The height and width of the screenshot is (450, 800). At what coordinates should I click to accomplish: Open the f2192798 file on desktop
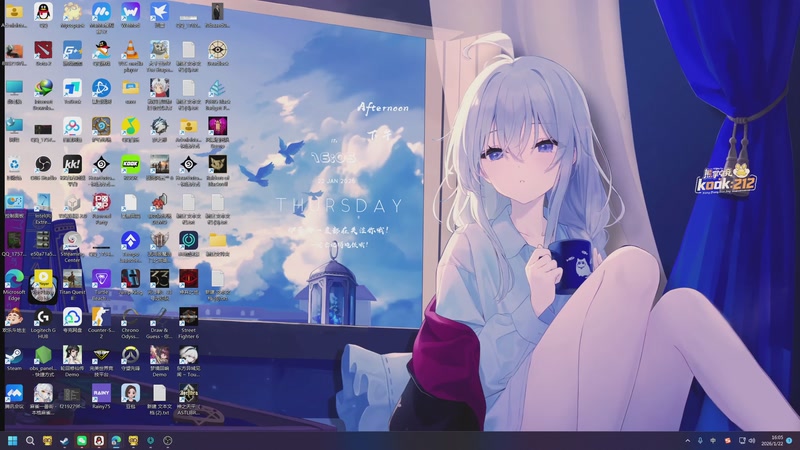click(x=72, y=393)
